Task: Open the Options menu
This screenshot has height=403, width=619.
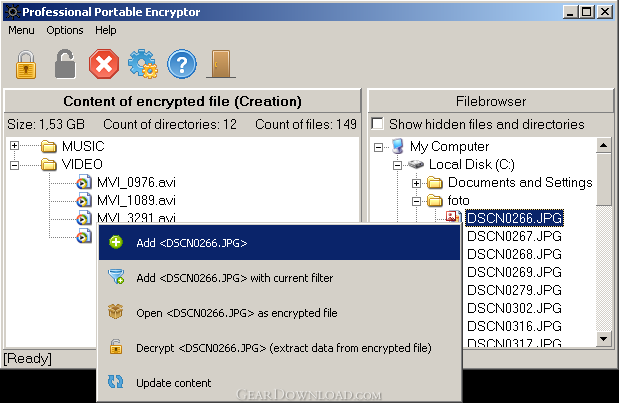Action: pos(65,30)
